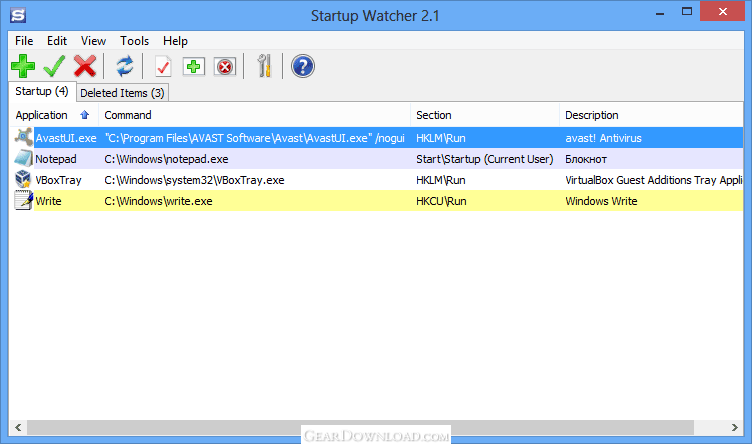This screenshot has width=752, height=444.
Task: Click the red X delete icon
Action: [x=85, y=67]
